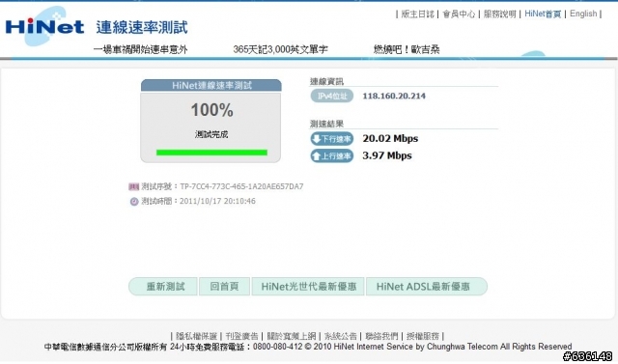Open the HiNet ADSL最新優惠 button

click(427, 287)
